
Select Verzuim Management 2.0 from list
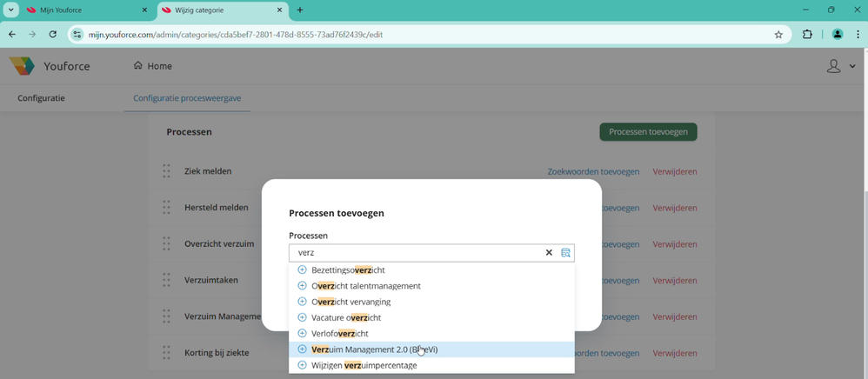374,349
